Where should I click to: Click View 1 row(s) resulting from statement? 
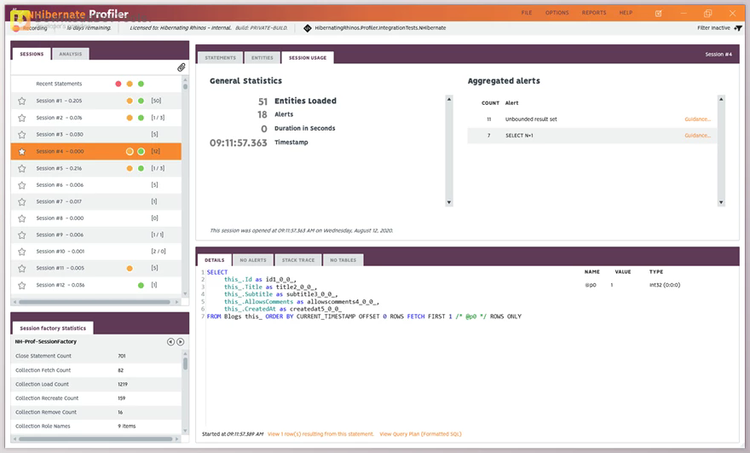(320, 434)
